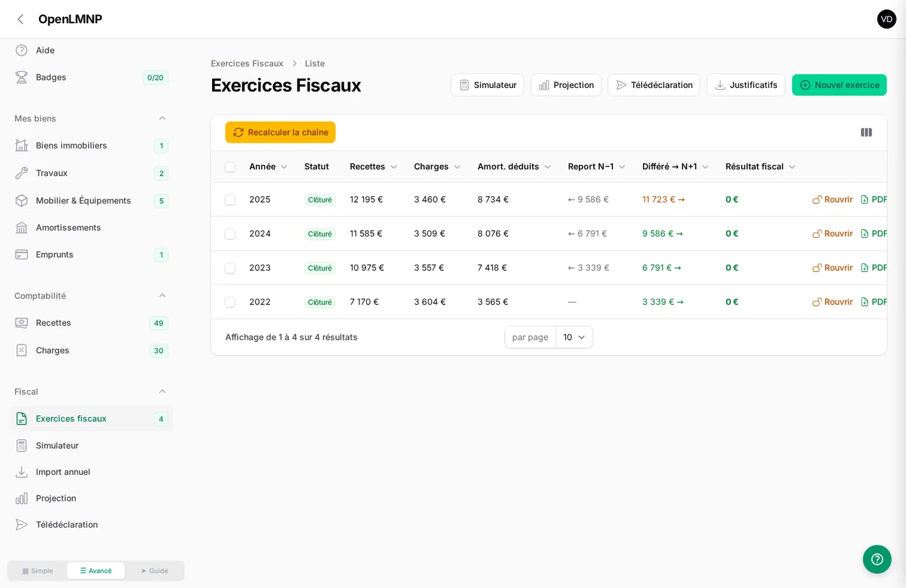Open the VD user avatar menu
Viewport: 906px width, 588px height.
[x=886, y=19]
